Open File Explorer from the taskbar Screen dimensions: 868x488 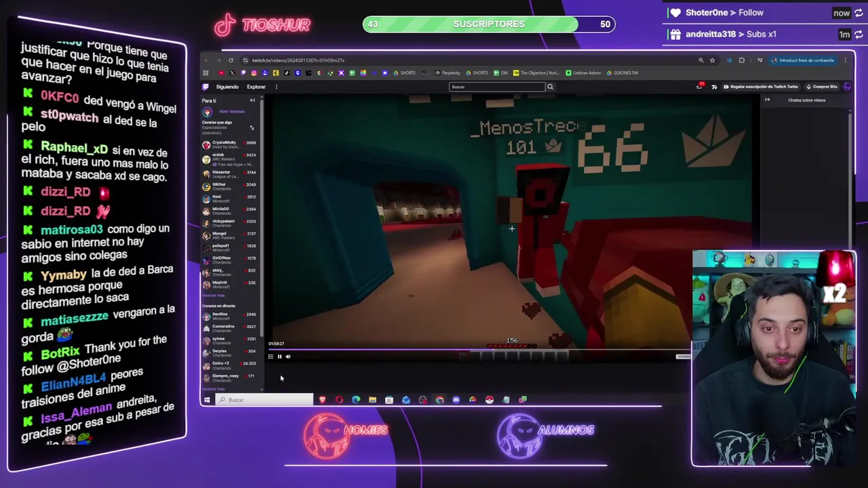point(372,400)
